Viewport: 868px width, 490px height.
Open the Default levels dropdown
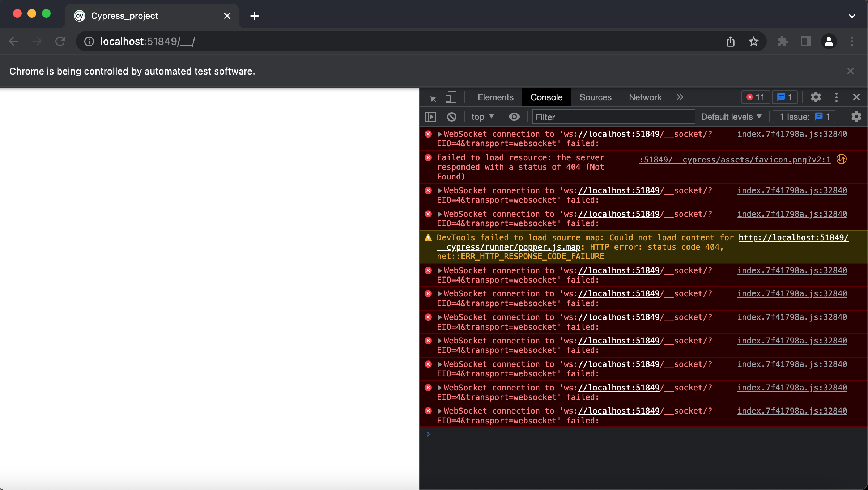[x=731, y=117]
